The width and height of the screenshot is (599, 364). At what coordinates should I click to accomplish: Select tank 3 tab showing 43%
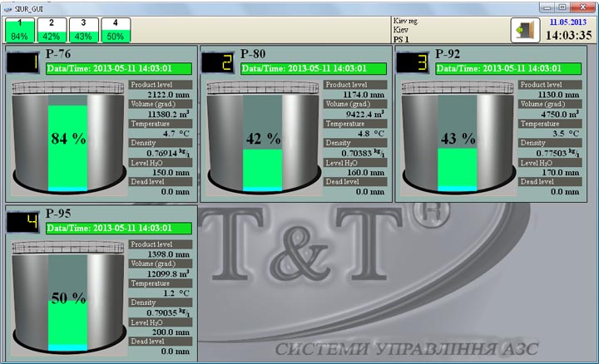[x=84, y=30]
